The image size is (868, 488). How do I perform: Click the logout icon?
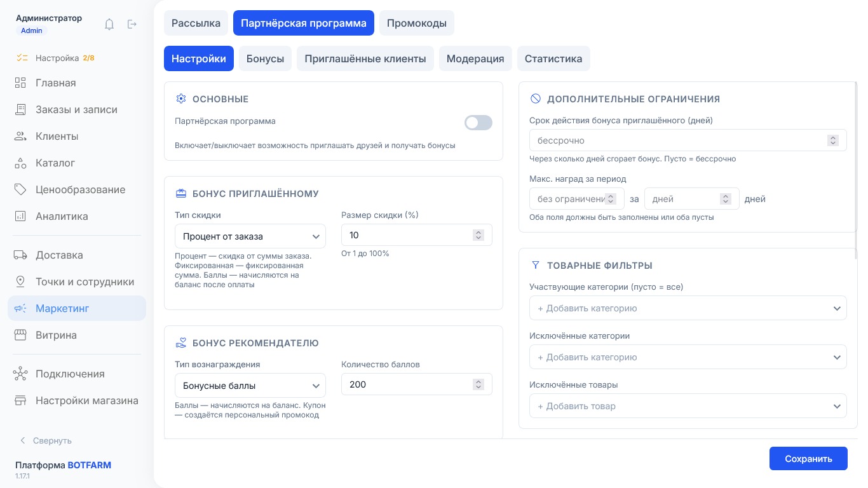click(132, 24)
